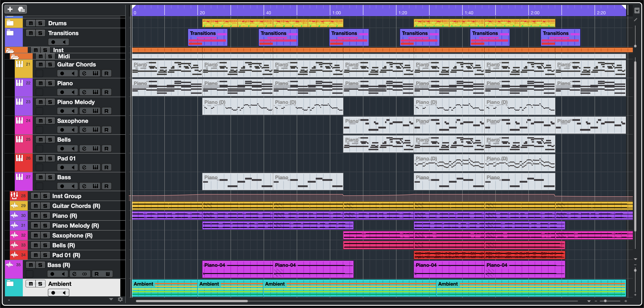Open track list settings gear icon
Viewport: 644px width, 308px height.
click(120, 299)
